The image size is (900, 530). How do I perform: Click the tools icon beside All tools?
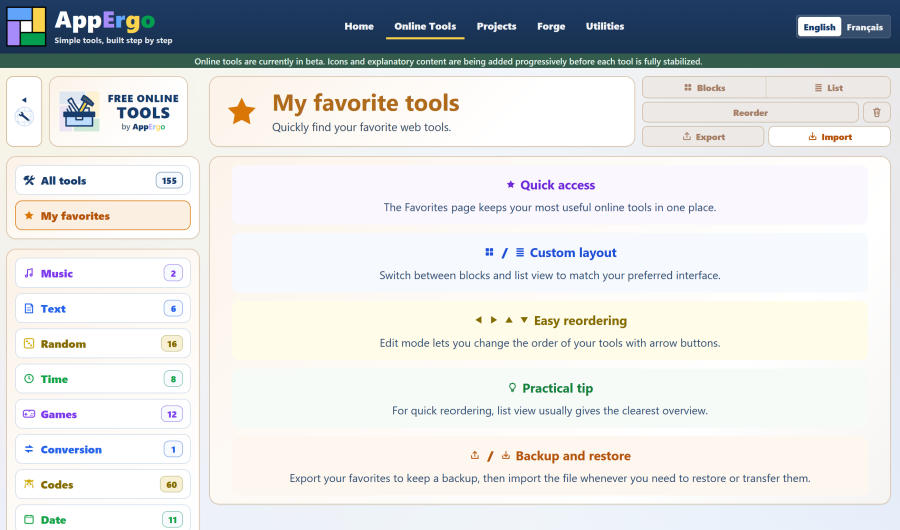[29, 180]
